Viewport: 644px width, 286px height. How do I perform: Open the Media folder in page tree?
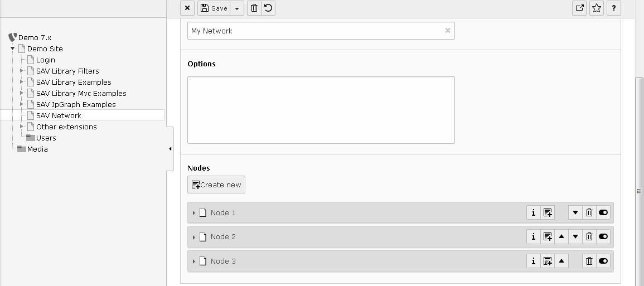[37, 149]
